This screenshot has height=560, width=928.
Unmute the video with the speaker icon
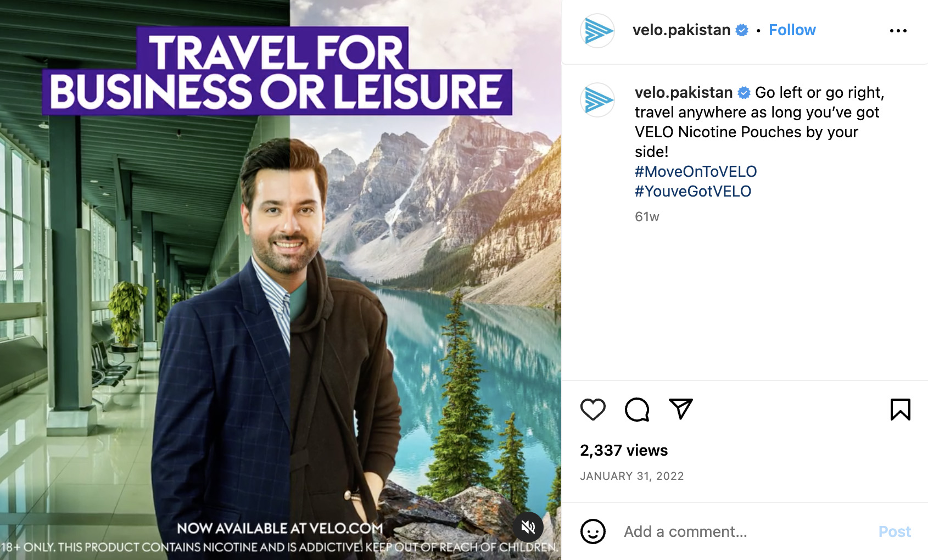528,527
